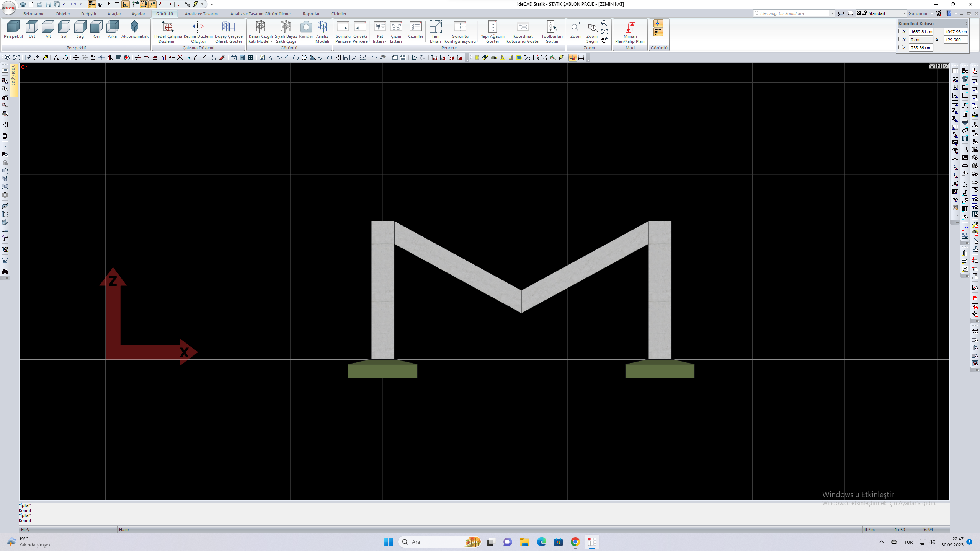The height and width of the screenshot is (551, 980).
Task: Click the X value field 1669.81 cm
Action: tap(921, 32)
